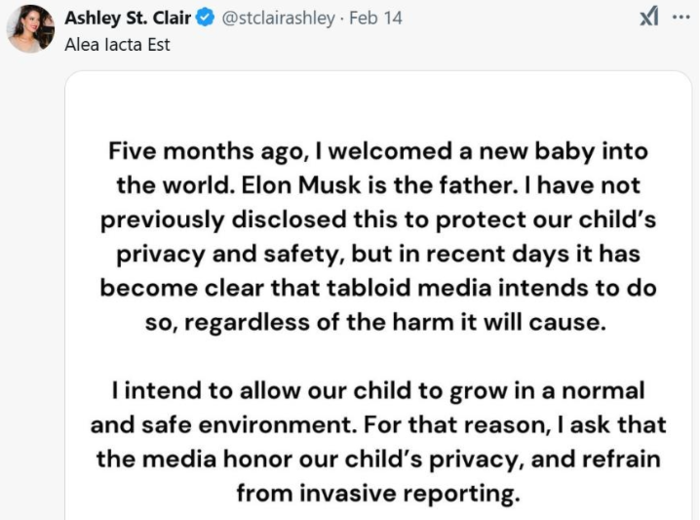
Task: Click "so, regardless of the harm" line
Action: 380,322
